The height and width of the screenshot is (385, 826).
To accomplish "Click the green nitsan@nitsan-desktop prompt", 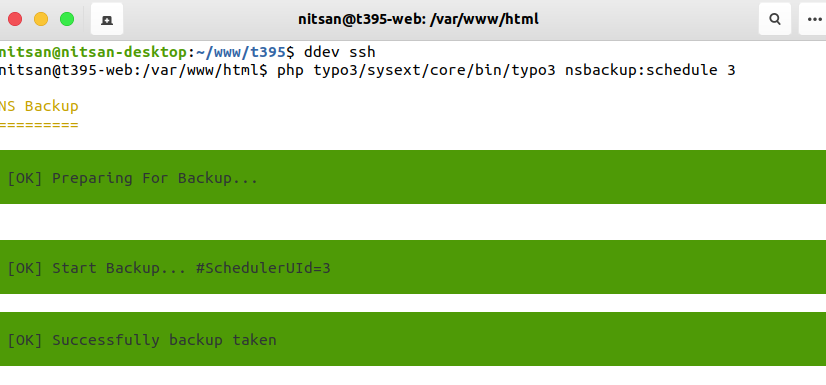I will pos(93,52).
